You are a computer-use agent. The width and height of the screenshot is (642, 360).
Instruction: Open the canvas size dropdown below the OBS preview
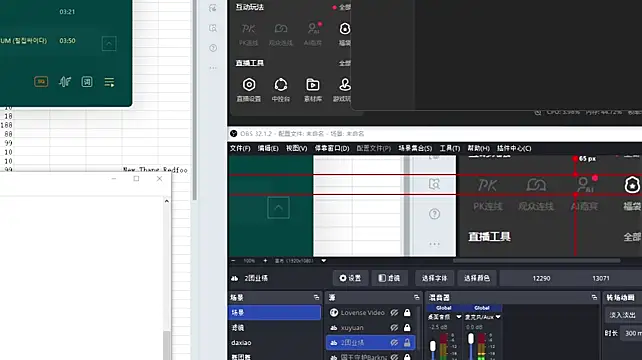tap(323, 260)
